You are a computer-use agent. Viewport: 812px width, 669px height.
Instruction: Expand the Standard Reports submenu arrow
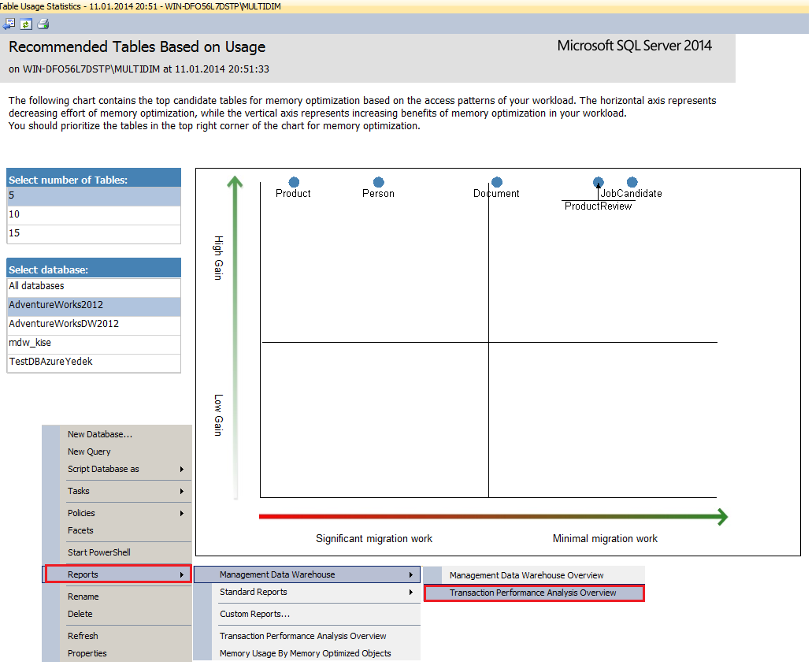point(410,592)
